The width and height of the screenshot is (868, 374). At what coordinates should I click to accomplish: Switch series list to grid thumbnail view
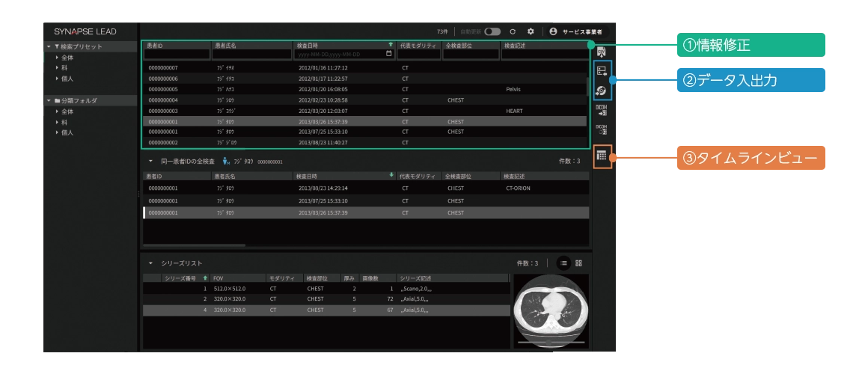click(x=578, y=263)
